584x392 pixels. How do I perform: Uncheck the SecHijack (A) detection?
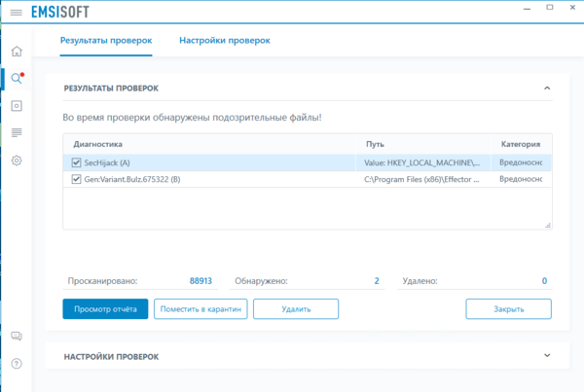[76, 162]
